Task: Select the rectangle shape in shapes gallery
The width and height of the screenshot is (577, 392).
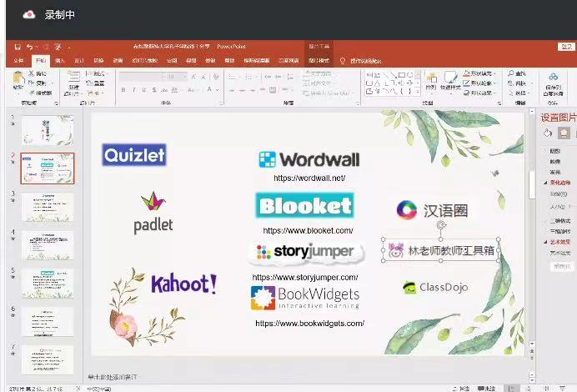Action: tap(401, 75)
